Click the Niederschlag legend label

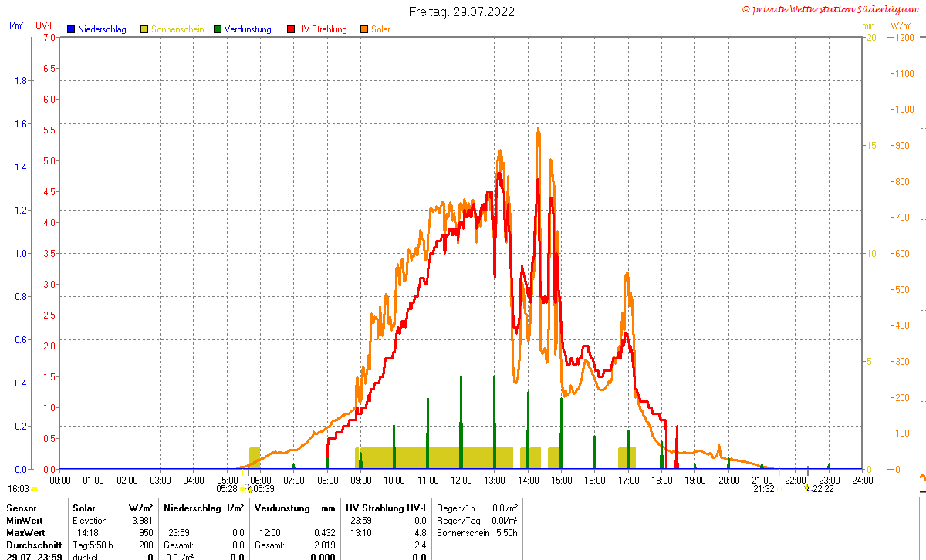tap(102, 29)
